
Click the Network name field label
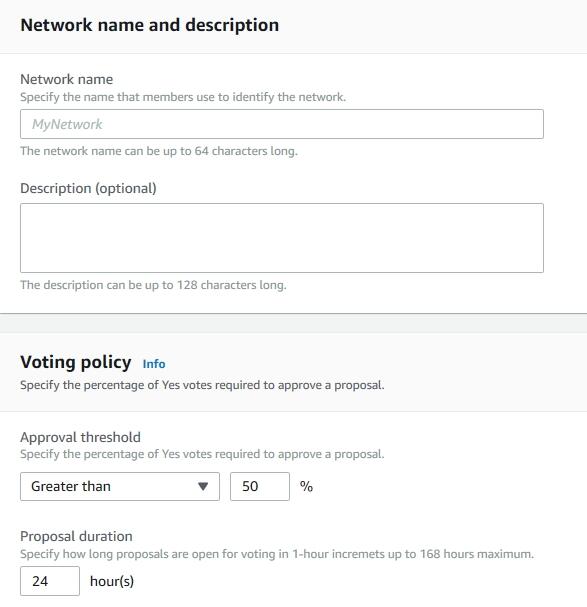tap(67, 79)
